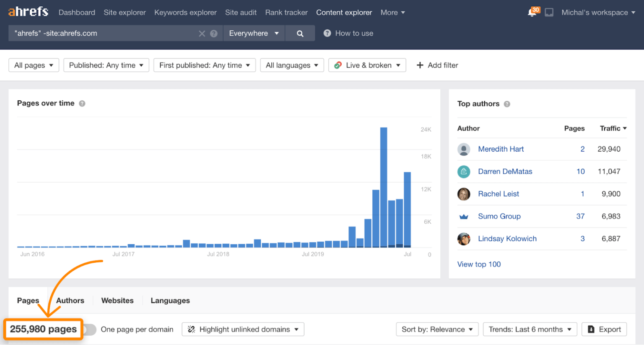Screen dimensions: 644x345
Task: Click the Ahrefs logo
Action: [28, 12]
